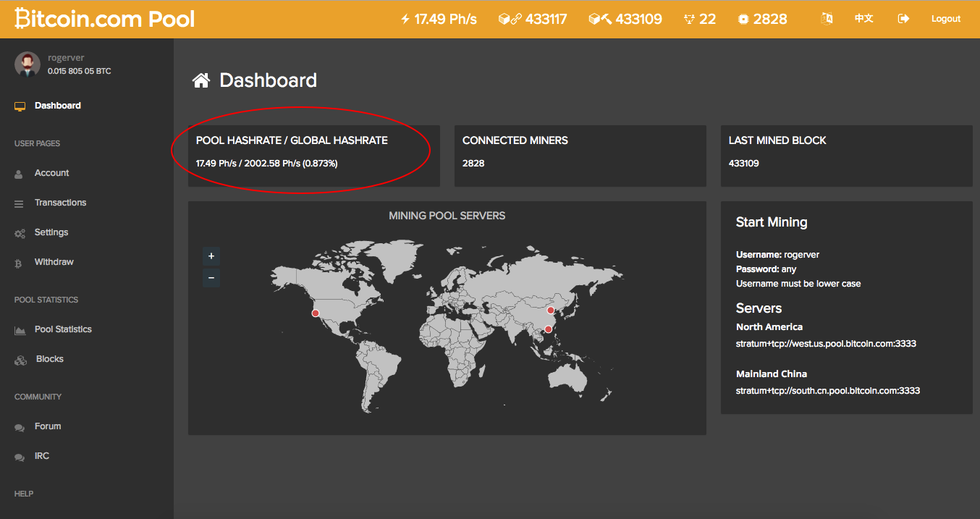This screenshot has height=519, width=980.
Task: Click the west.us.pool.bitcoin.com stratum address
Action: coord(826,344)
